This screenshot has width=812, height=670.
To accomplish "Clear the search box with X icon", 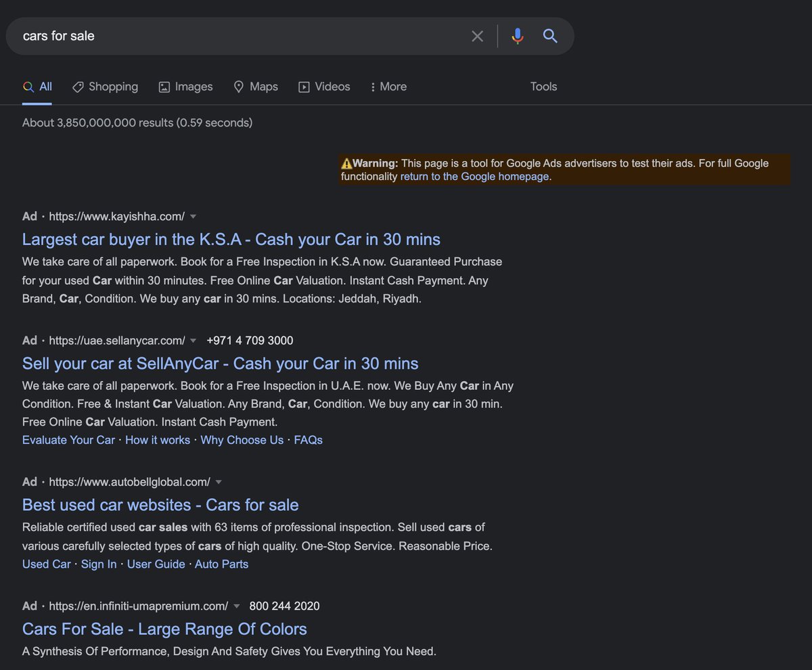I will 477,36.
